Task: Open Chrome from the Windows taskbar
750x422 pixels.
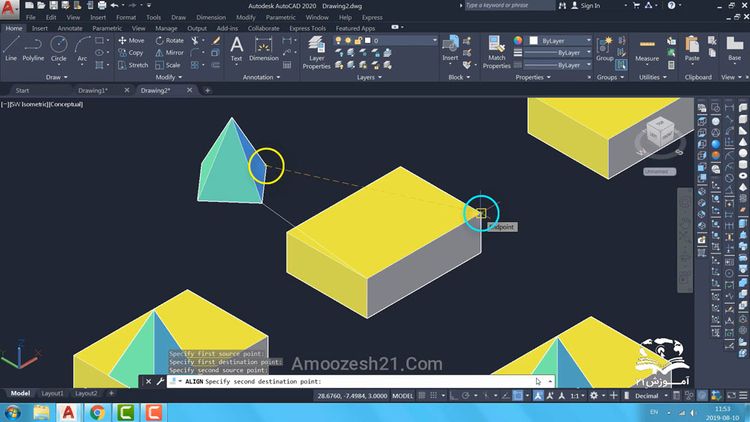Action: click(x=98, y=412)
